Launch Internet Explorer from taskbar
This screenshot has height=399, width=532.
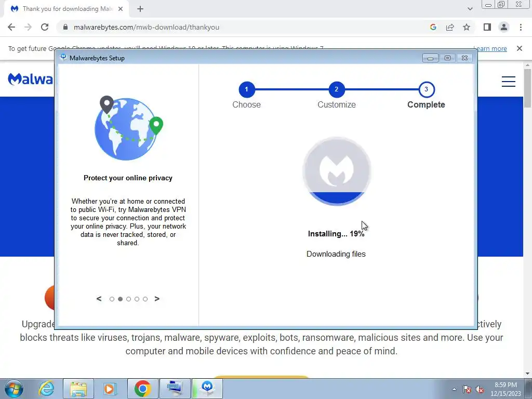[x=46, y=389]
